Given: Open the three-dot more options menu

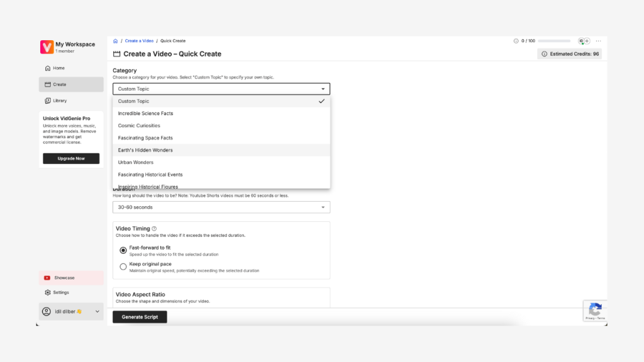Looking at the screenshot, I should point(599,41).
